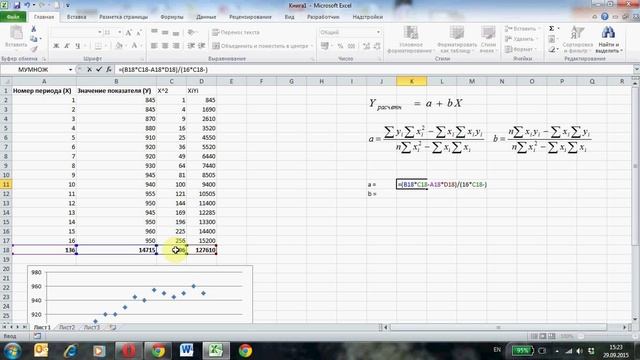
Task: Click the AutoSum sigma icon
Action: (x=552, y=29)
